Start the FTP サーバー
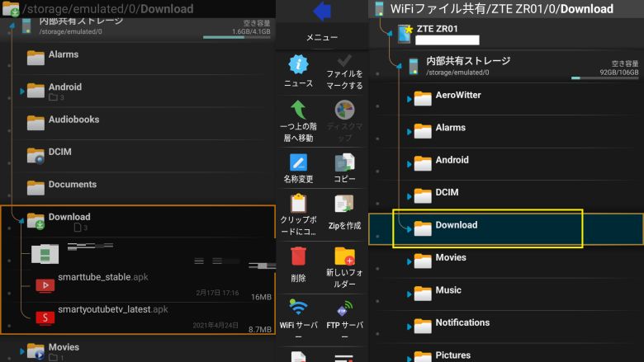 (x=344, y=308)
